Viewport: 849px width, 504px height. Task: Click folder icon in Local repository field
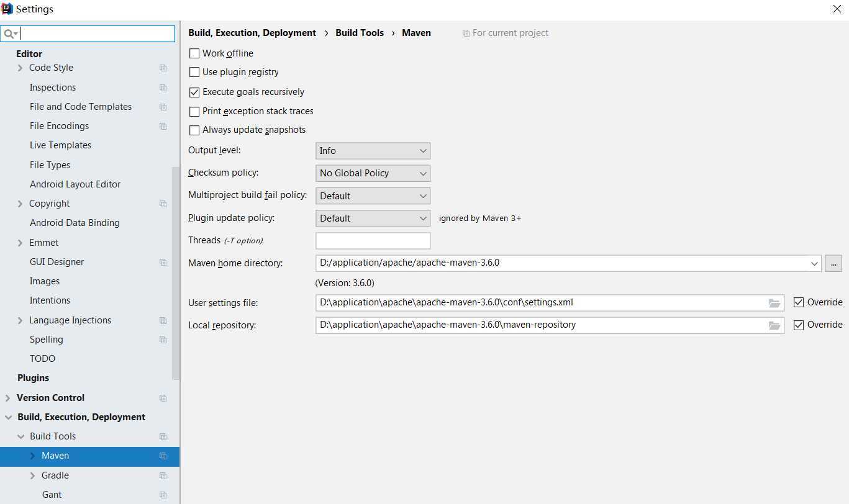(x=774, y=325)
